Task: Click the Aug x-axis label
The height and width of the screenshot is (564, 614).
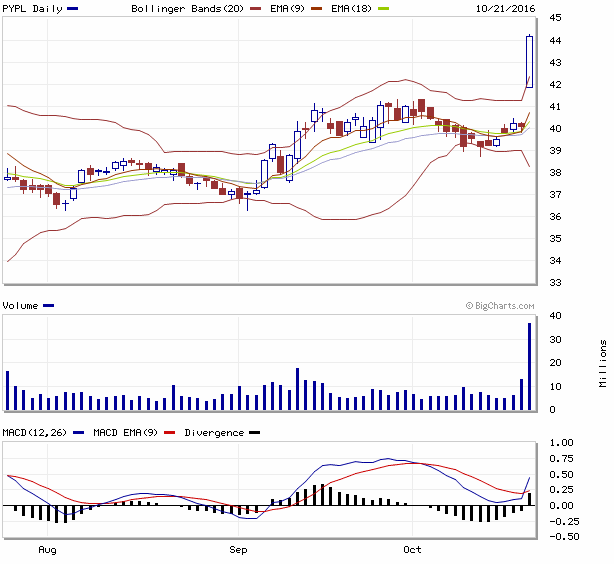Action: 47,550
